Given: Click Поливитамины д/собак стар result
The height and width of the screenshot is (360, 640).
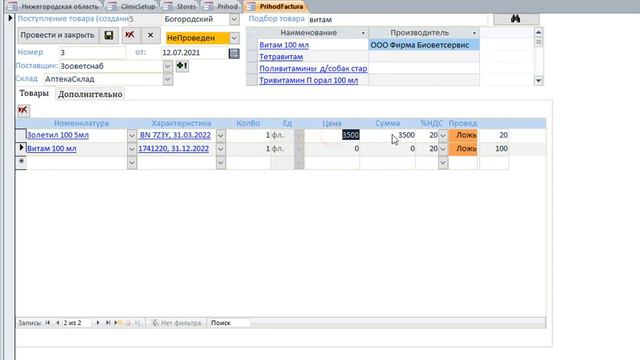Looking at the screenshot, I should [313, 69].
